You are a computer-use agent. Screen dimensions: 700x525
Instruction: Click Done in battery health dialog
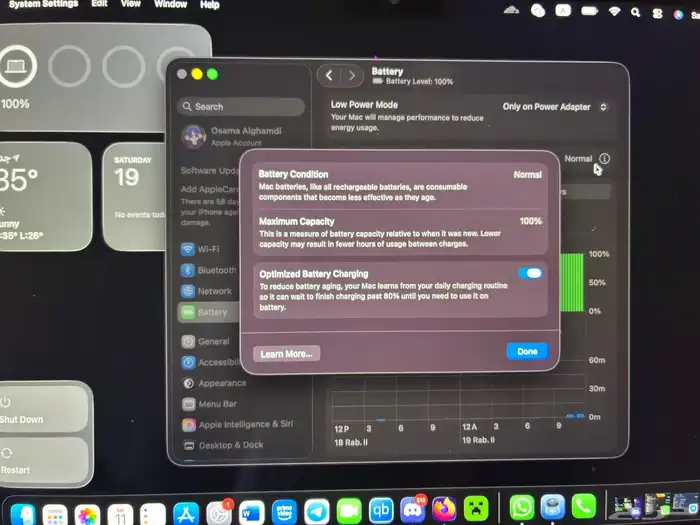(x=527, y=351)
